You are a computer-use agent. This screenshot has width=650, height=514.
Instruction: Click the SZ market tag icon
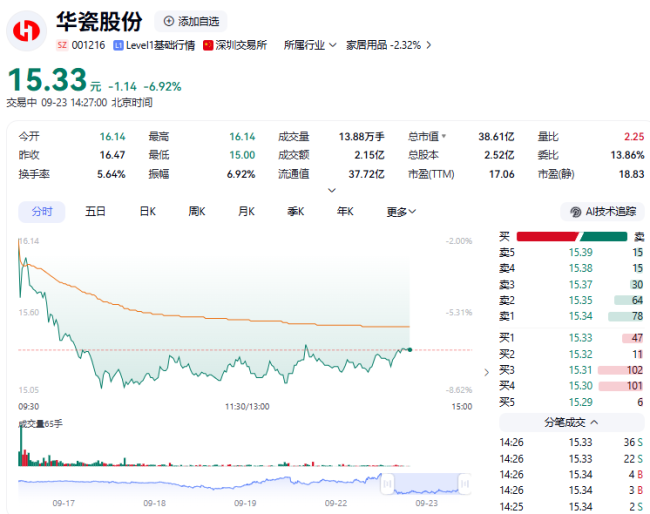tap(62, 45)
